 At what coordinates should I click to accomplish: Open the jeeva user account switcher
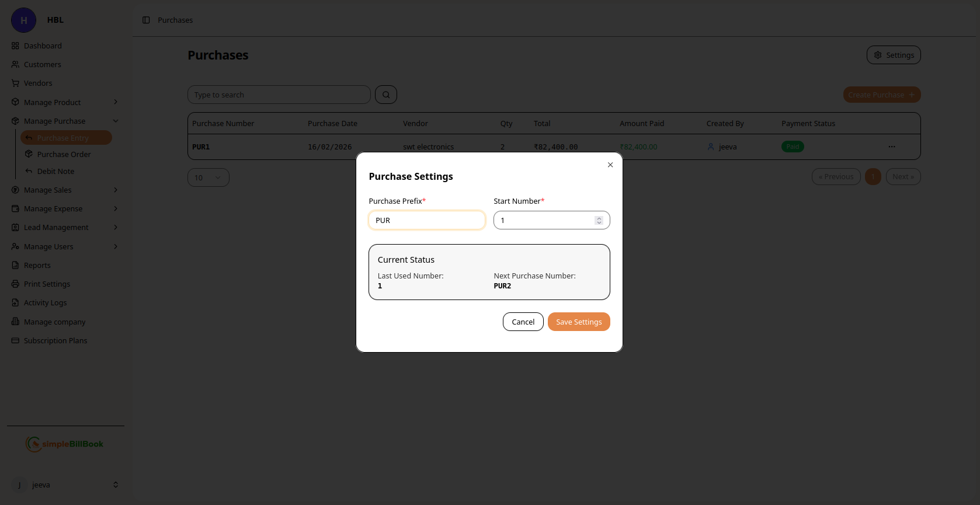click(x=115, y=485)
